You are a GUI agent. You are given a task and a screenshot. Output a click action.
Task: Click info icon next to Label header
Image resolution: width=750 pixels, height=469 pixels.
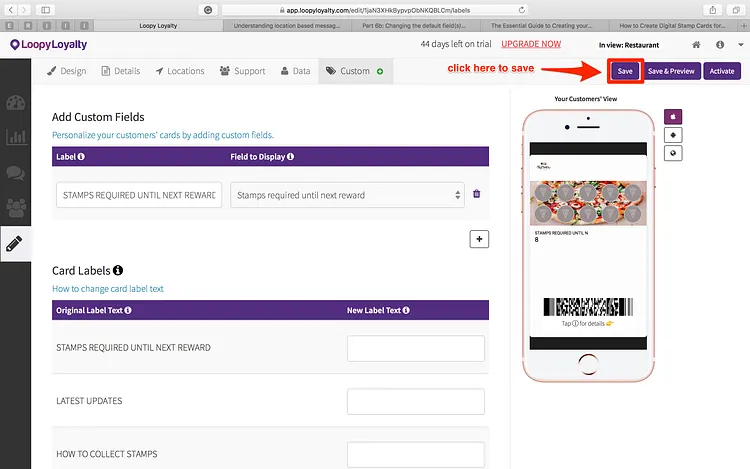pyautogui.click(x=81, y=156)
